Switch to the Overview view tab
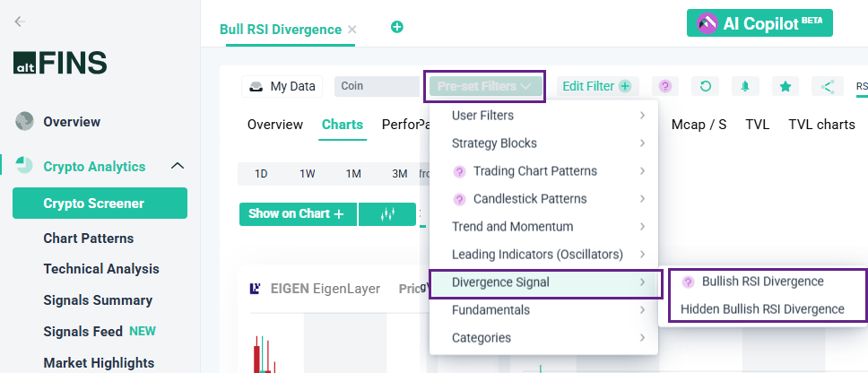 pyautogui.click(x=275, y=125)
